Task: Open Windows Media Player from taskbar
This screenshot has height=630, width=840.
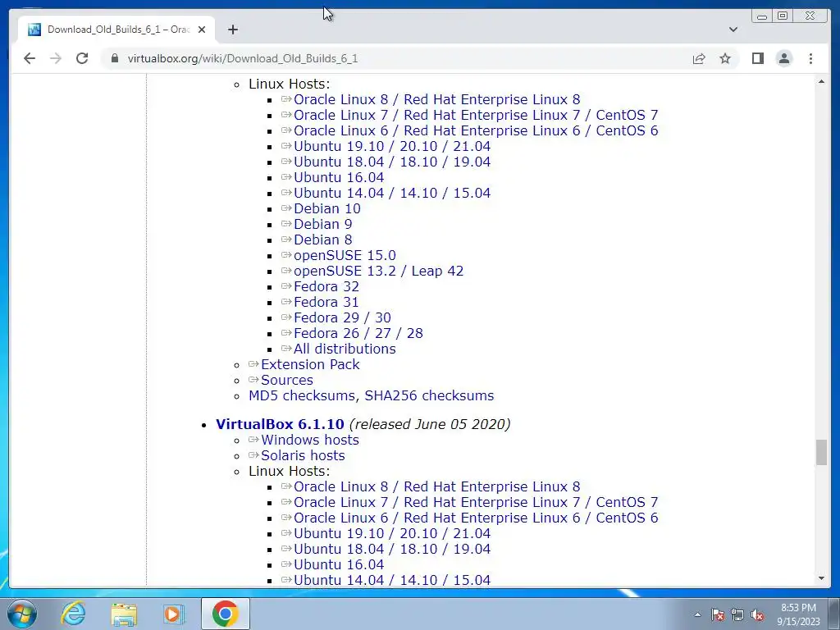Action: tap(173, 614)
